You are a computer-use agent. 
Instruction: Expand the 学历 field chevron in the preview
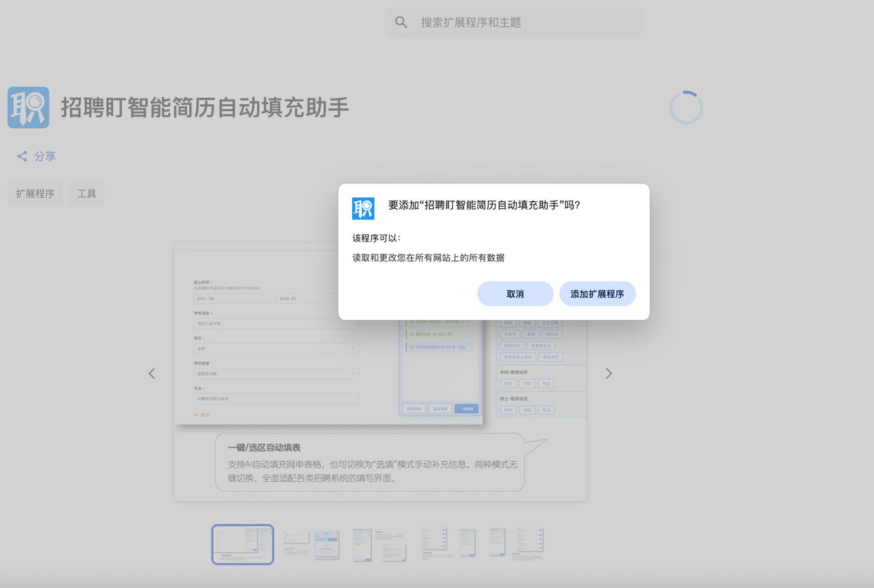click(x=354, y=348)
